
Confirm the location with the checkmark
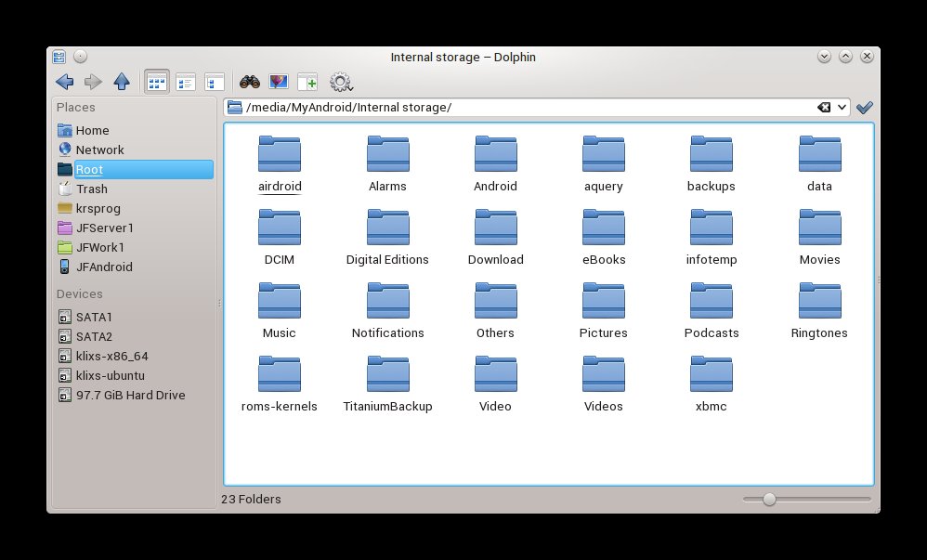(x=865, y=107)
